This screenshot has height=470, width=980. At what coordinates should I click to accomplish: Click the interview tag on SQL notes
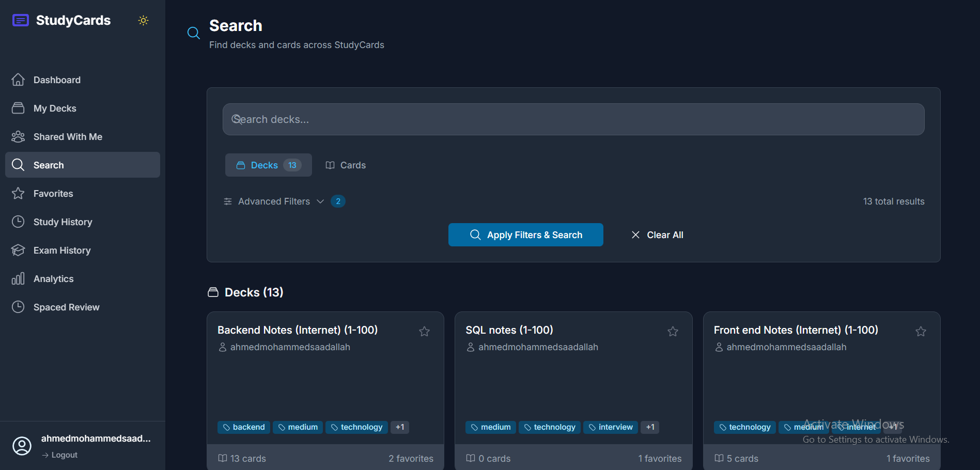tap(611, 427)
